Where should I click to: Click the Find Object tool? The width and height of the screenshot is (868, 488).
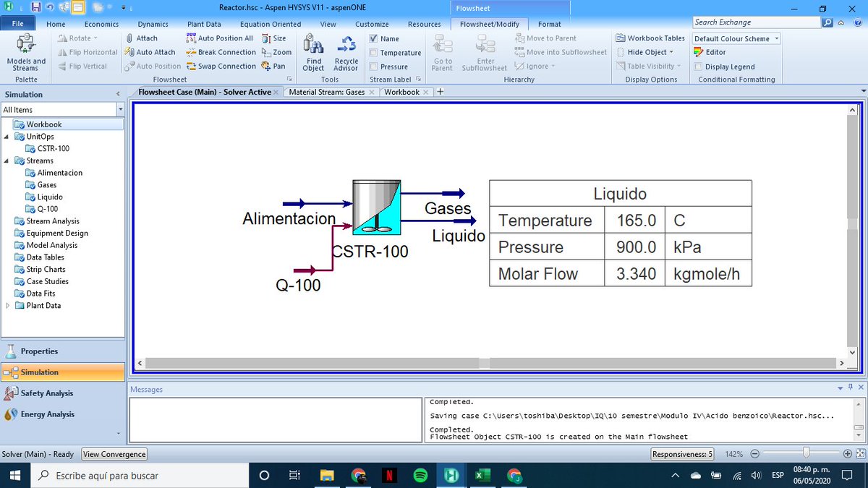(x=313, y=53)
